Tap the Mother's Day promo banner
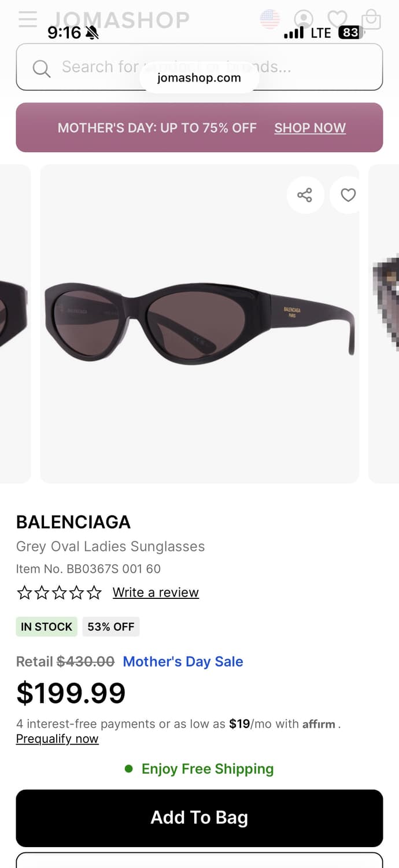Image resolution: width=399 pixels, height=868 pixels. click(x=199, y=127)
